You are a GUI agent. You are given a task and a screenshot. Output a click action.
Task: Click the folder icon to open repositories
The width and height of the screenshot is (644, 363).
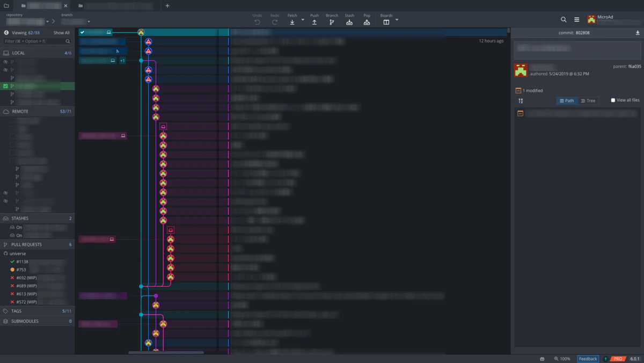click(6, 6)
